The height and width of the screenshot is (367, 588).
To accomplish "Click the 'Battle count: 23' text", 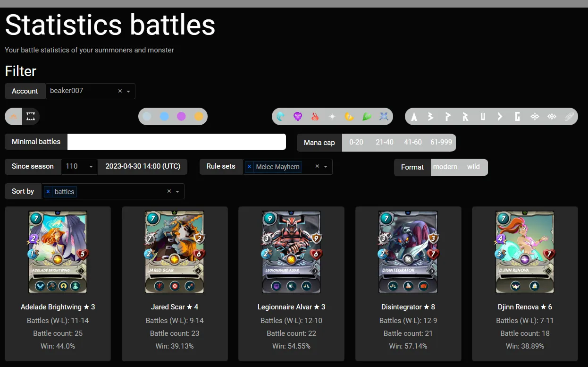I will [175, 333].
